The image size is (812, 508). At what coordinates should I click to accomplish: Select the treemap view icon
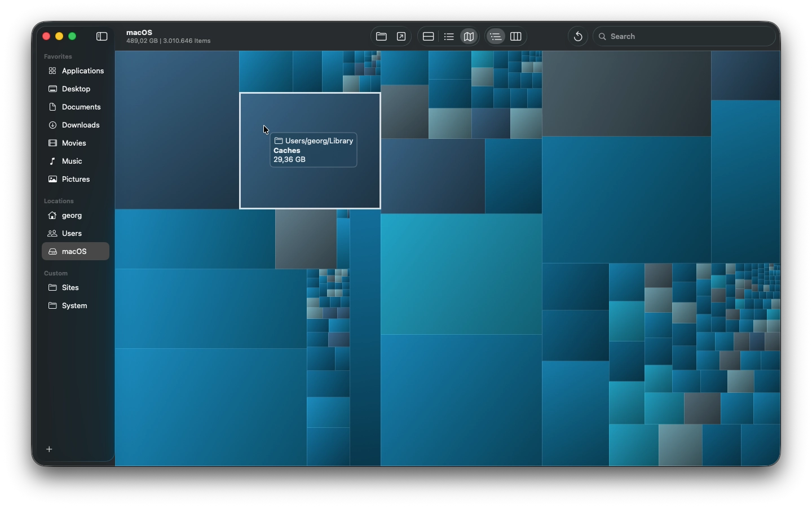pyautogui.click(x=469, y=37)
